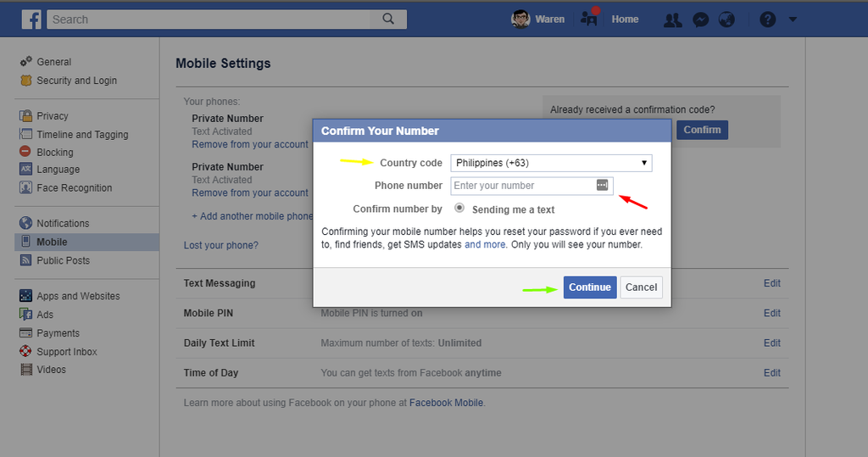Click the blue Continue button
This screenshot has width=868, height=457.
click(x=590, y=287)
